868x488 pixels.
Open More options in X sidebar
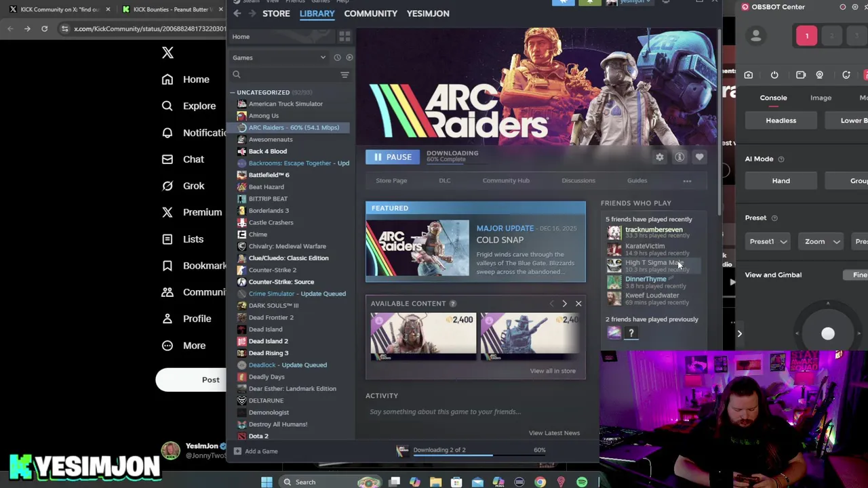tap(184, 346)
